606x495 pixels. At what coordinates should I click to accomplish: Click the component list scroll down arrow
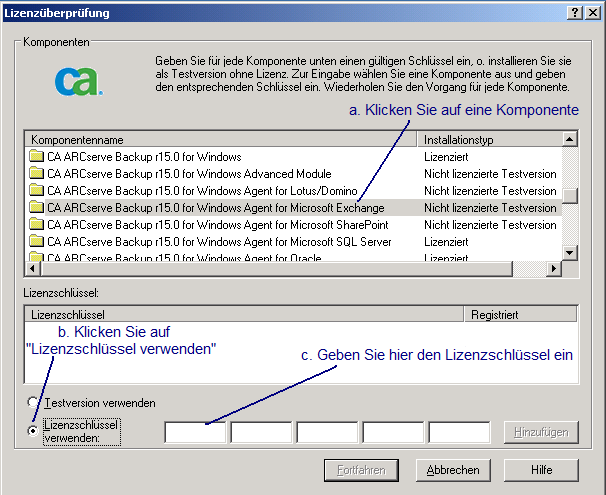(x=570, y=253)
